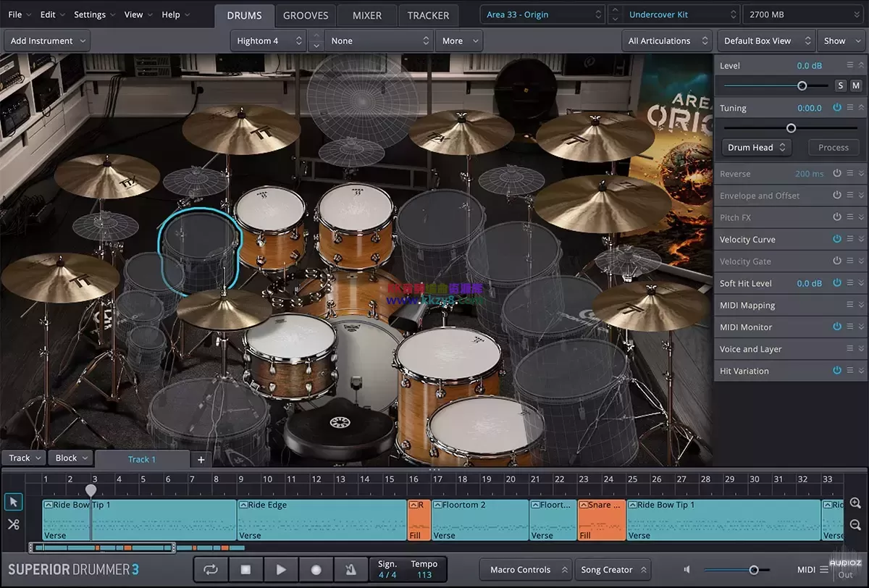Image resolution: width=869 pixels, height=588 pixels.
Task: Enable the Reverse power button
Action: tap(837, 173)
